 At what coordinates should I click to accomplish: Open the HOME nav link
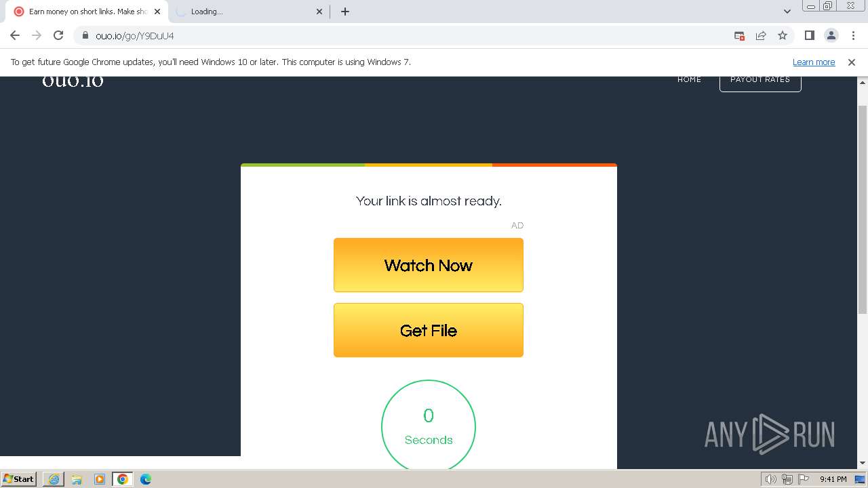coord(689,80)
